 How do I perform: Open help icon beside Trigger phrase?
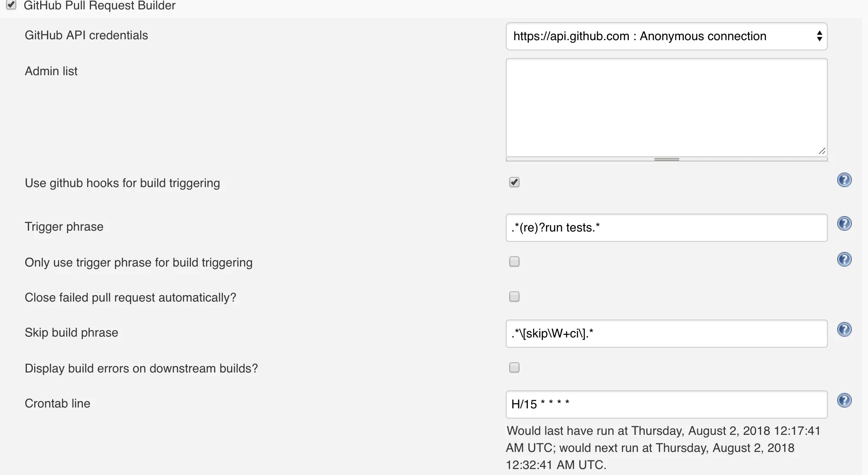(844, 224)
